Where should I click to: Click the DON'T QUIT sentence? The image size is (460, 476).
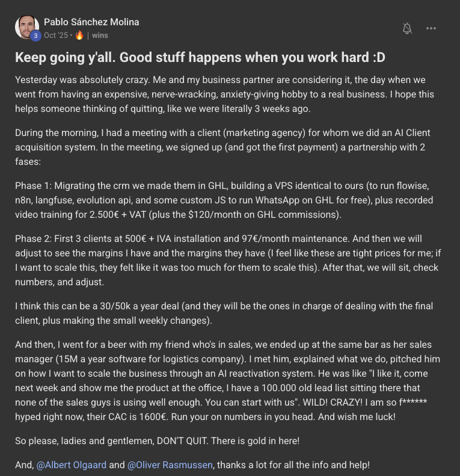[157, 441]
